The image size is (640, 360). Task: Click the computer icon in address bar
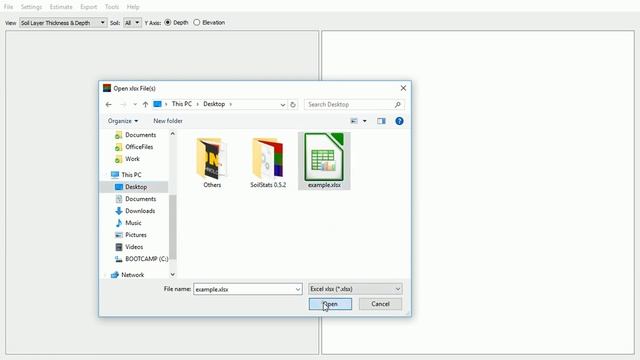pyautogui.click(x=157, y=104)
